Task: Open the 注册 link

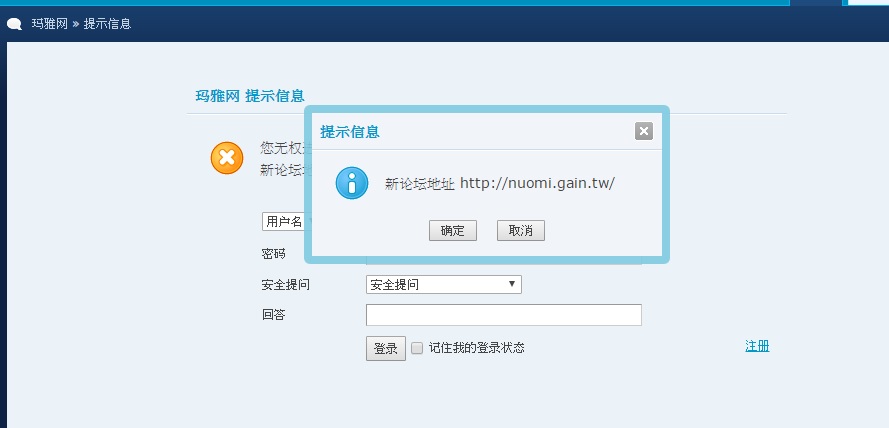Action: pyautogui.click(x=757, y=346)
